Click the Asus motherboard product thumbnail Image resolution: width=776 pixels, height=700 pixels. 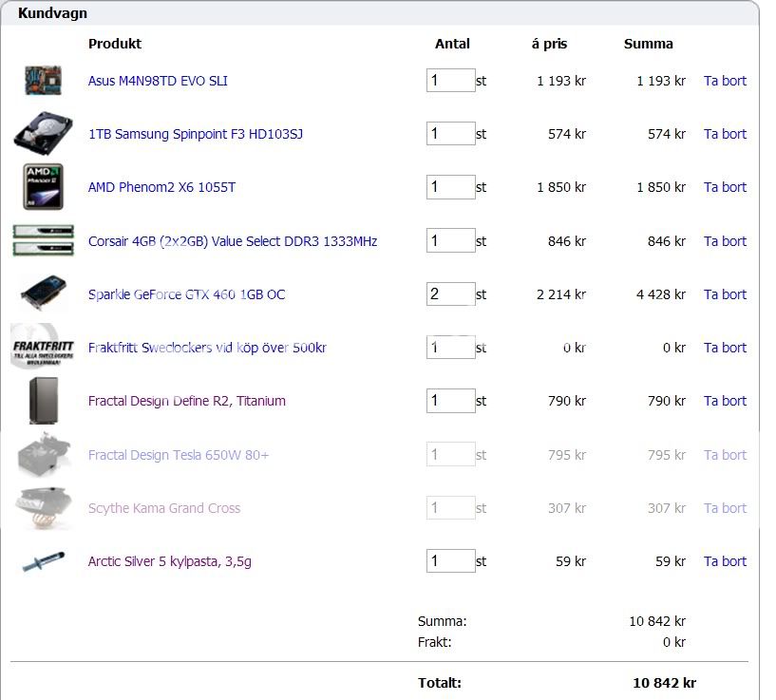point(43,81)
